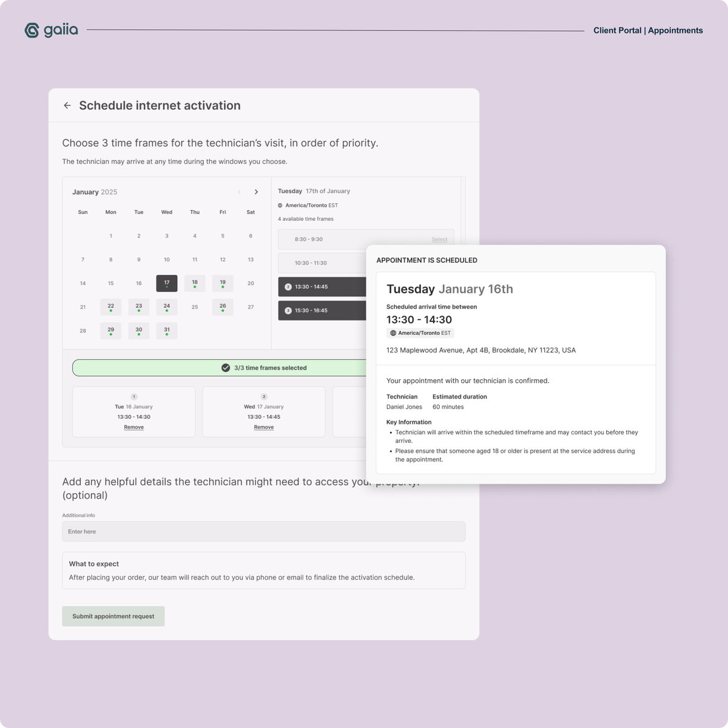Deselect January 17 in the calendar
Screen dimensions: 728x728
point(166,283)
